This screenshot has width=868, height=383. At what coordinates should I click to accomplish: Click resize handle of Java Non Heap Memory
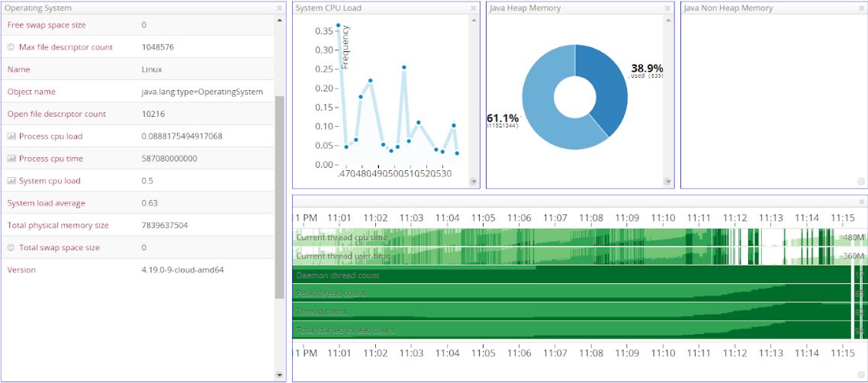coord(861,182)
